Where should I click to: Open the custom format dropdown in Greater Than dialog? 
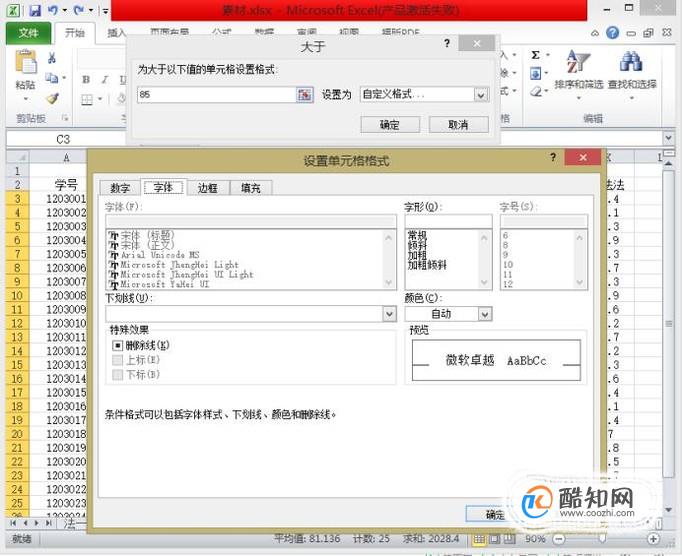tap(481, 94)
